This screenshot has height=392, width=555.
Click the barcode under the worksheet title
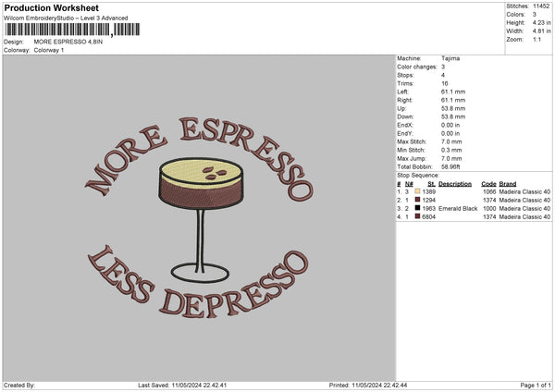72,30
